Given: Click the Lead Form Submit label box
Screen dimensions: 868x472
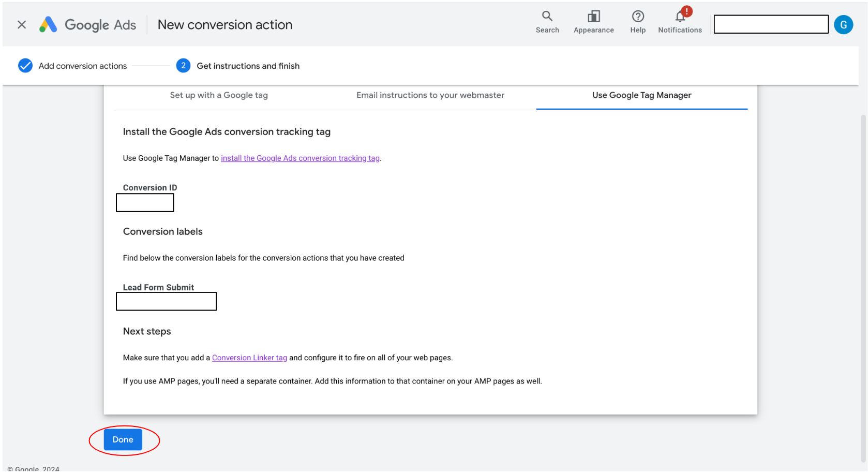Looking at the screenshot, I should click(166, 302).
